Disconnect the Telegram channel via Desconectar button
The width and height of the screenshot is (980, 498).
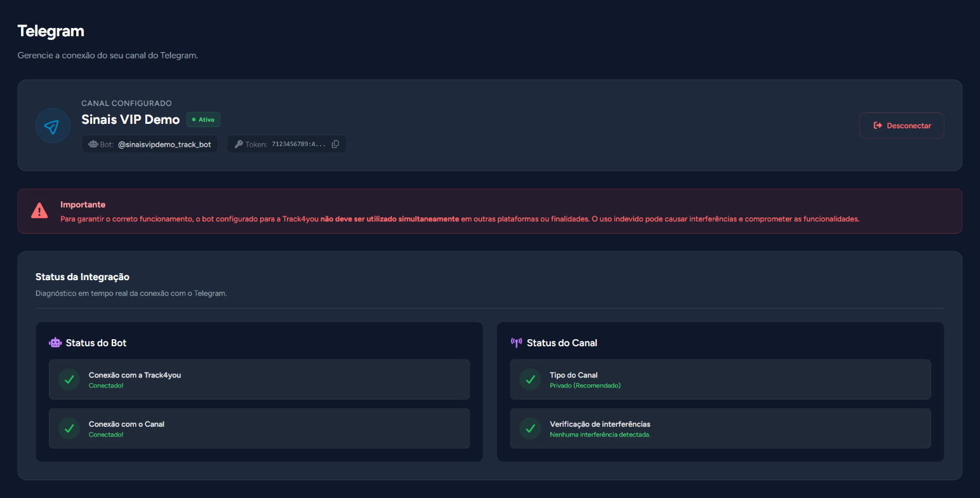tap(902, 126)
